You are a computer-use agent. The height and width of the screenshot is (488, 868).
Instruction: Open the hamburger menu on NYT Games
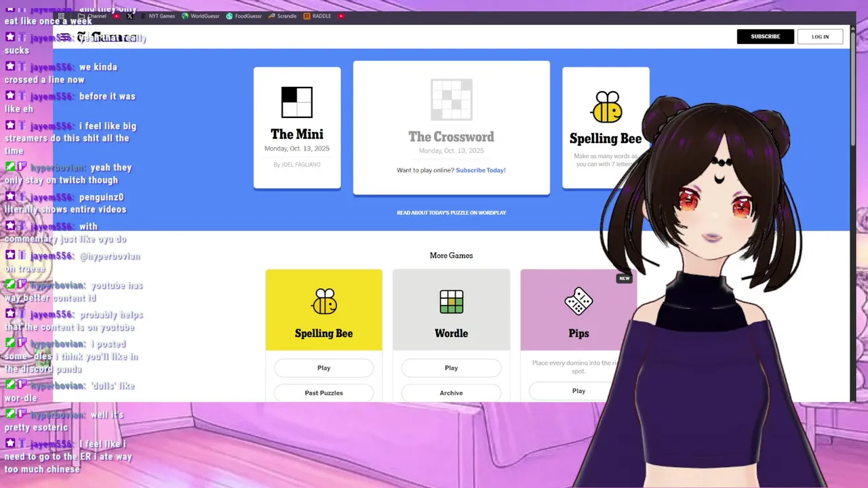click(x=64, y=37)
